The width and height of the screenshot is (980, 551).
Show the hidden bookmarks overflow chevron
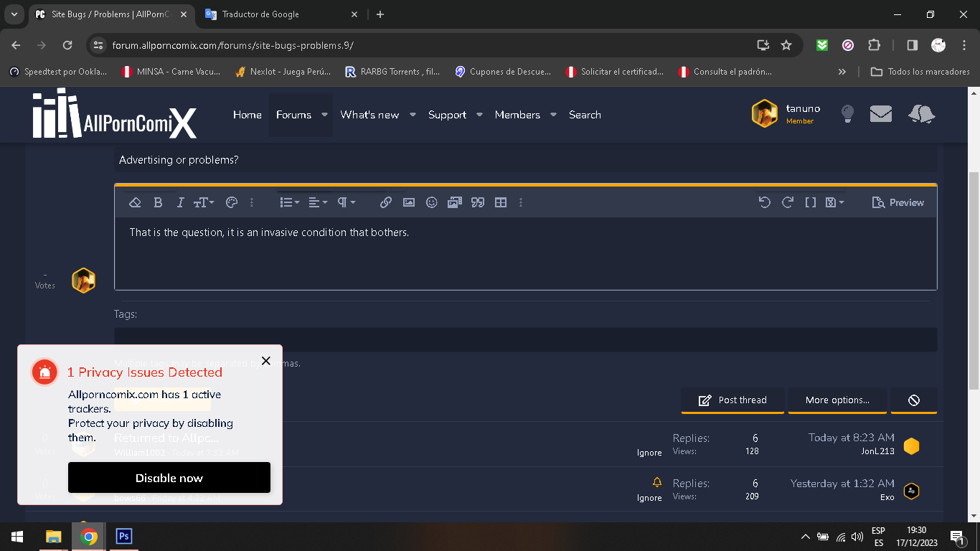coord(842,72)
